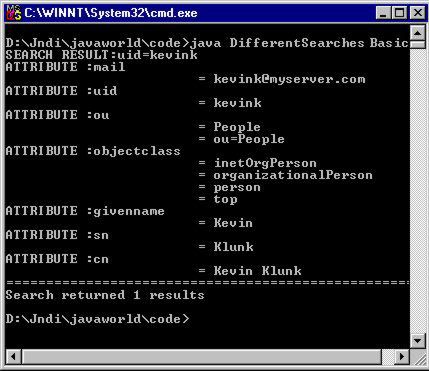429x371 pixels.
Task: Click the '= Klunk' value line
Action: tap(226, 247)
